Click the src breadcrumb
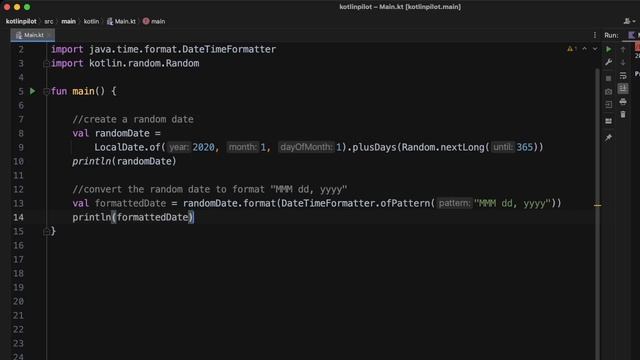Screen dimensions: 640x360 coord(49,21)
